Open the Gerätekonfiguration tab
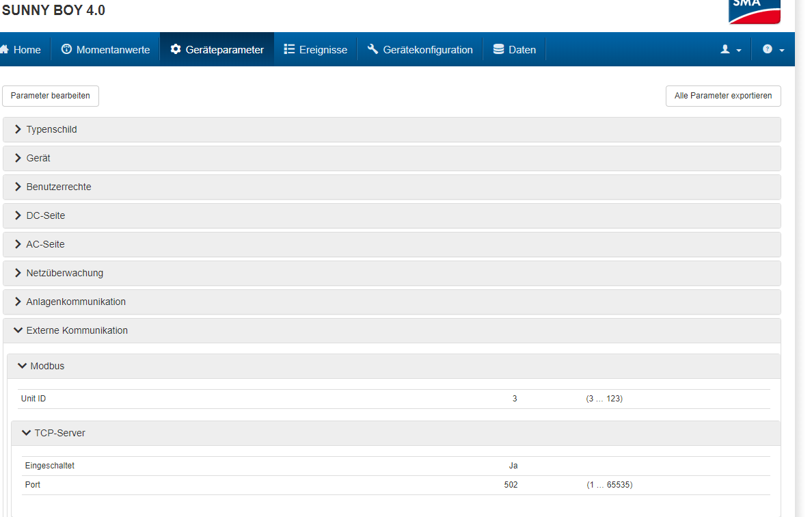The width and height of the screenshot is (812, 517). (420, 49)
